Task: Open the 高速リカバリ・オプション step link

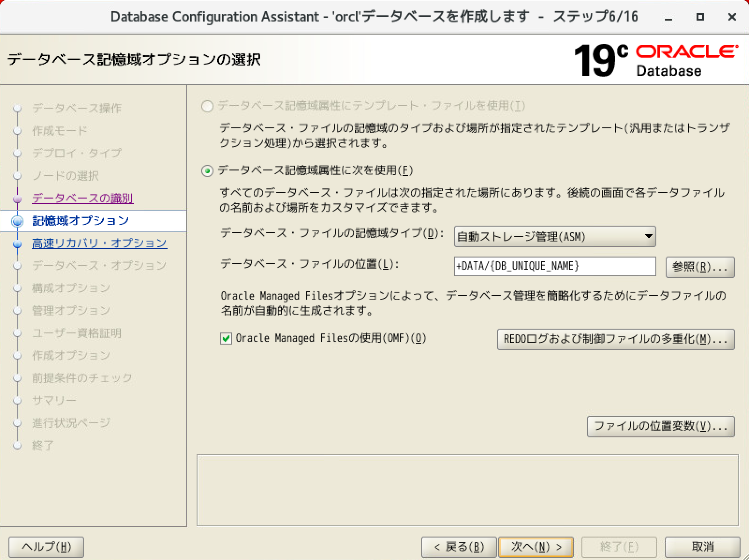Action: click(99, 243)
